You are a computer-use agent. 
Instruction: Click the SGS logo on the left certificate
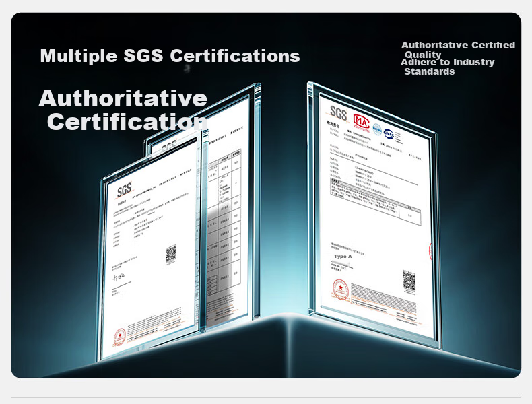(x=124, y=190)
